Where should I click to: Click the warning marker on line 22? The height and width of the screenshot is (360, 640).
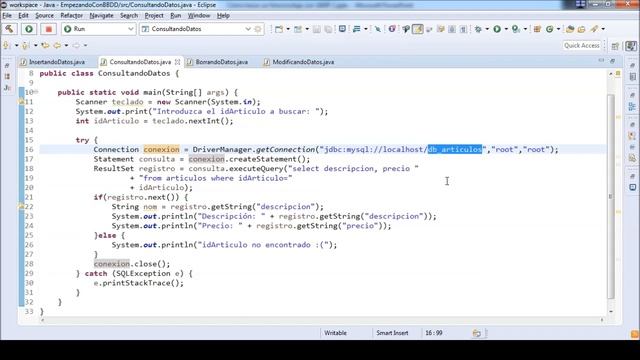coord(21,207)
